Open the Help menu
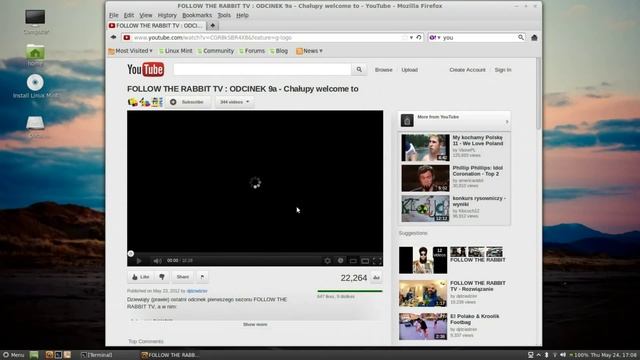This screenshot has height=360, width=640. pos(242,15)
